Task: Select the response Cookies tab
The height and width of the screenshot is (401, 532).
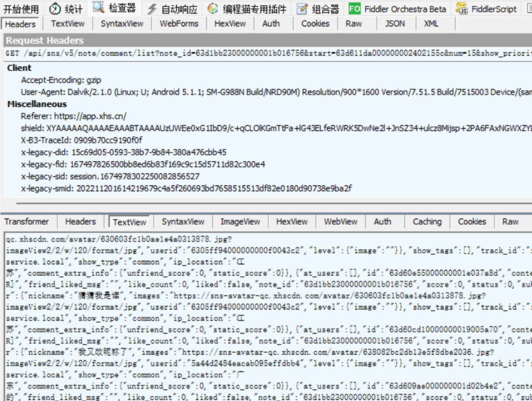Action: point(472,221)
